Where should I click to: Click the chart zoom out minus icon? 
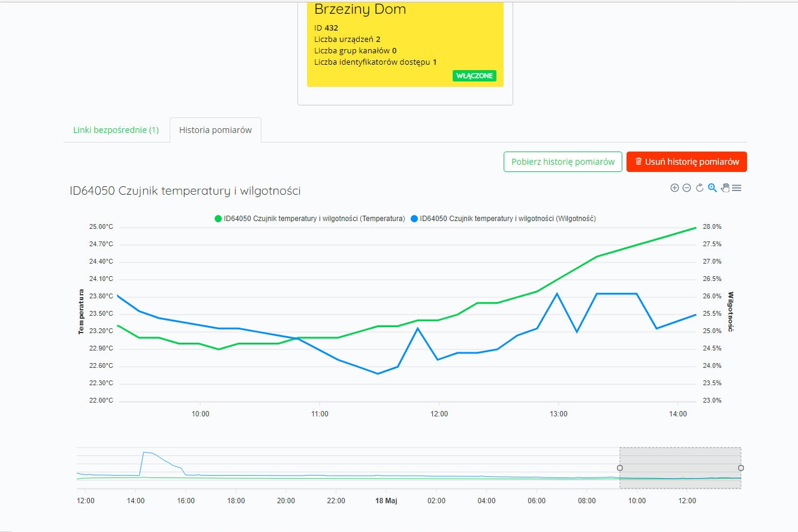(x=687, y=188)
